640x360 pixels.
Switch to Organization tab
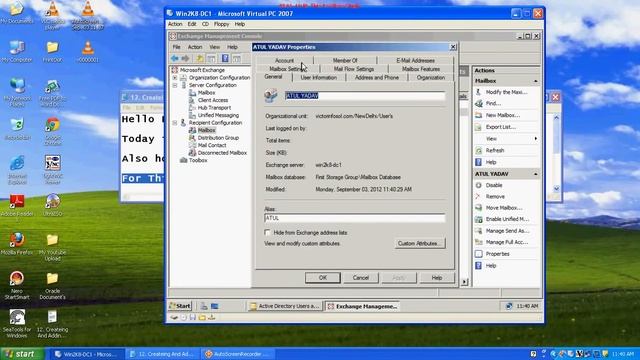click(x=431, y=78)
